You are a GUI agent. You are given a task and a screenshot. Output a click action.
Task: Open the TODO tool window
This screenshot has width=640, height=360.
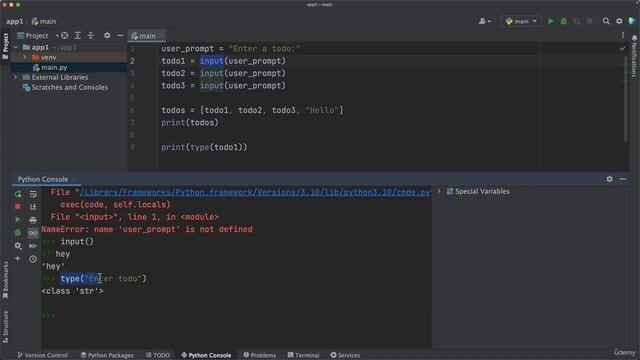pyautogui.click(x=158, y=355)
